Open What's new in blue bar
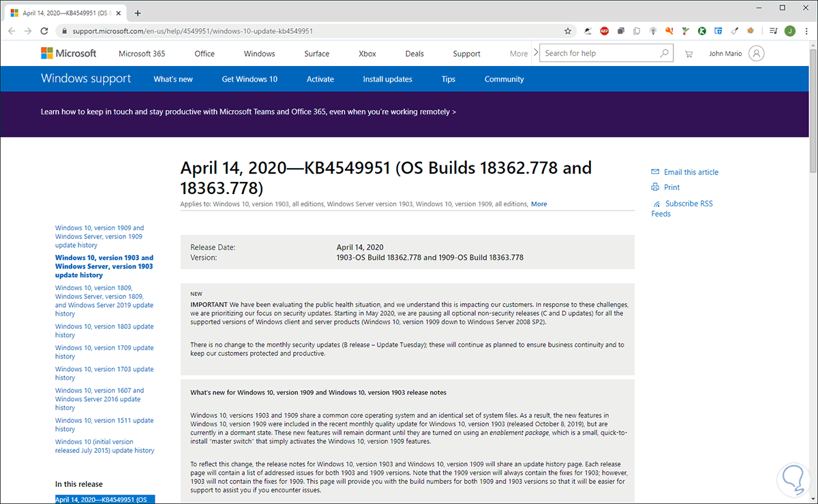 tap(173, 79)
